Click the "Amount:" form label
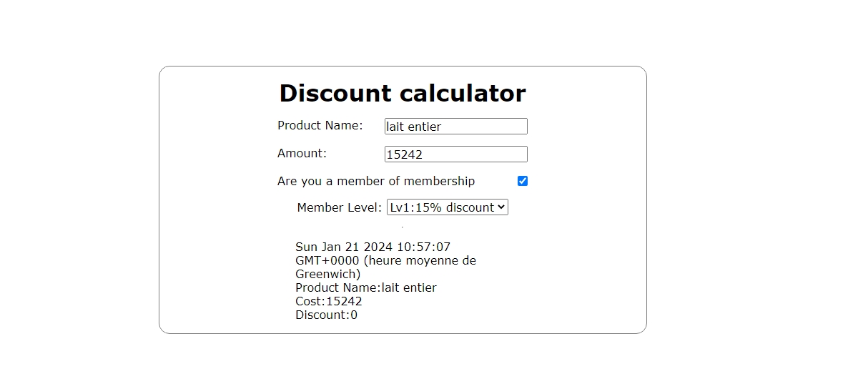Image resolution: width=868 pixels, height=389 pixels. [302, 153]
